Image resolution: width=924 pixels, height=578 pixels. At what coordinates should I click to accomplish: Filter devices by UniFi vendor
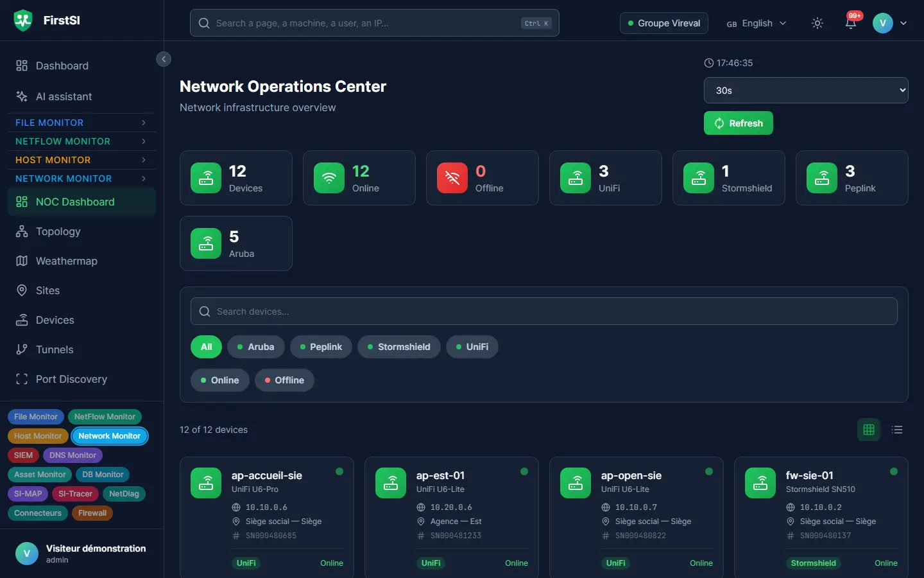pos(472,347)
